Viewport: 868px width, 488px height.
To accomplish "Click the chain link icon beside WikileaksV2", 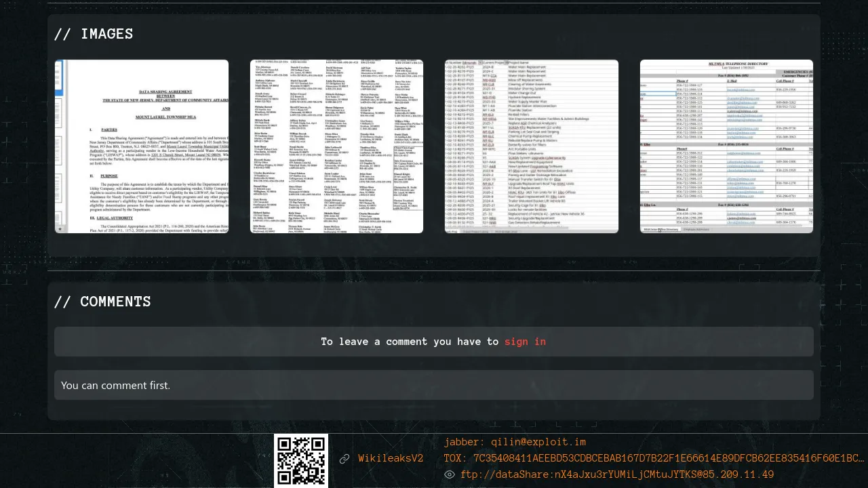I will [344, 459].
